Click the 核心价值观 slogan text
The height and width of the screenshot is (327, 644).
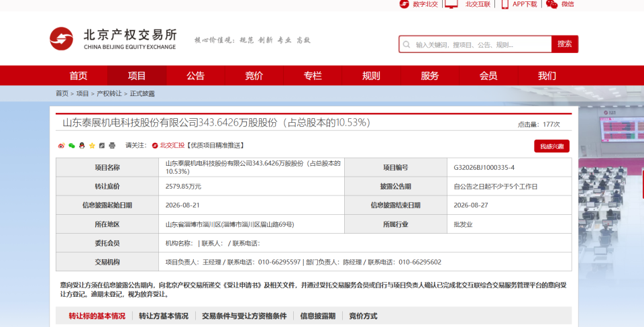(x=252, y=40)
